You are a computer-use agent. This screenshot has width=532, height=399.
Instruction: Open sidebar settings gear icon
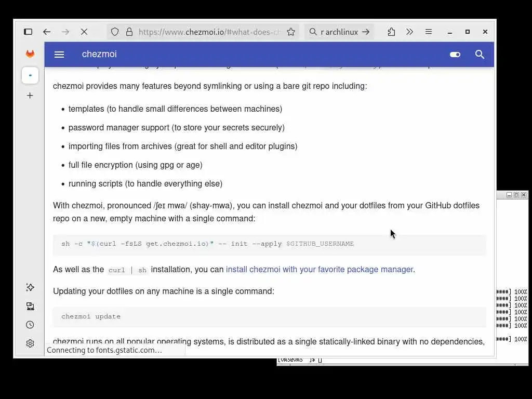(x=30, y=343)
